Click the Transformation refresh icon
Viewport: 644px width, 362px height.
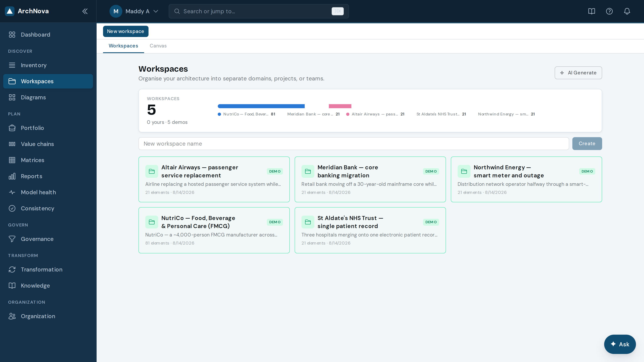coord(12,269)
